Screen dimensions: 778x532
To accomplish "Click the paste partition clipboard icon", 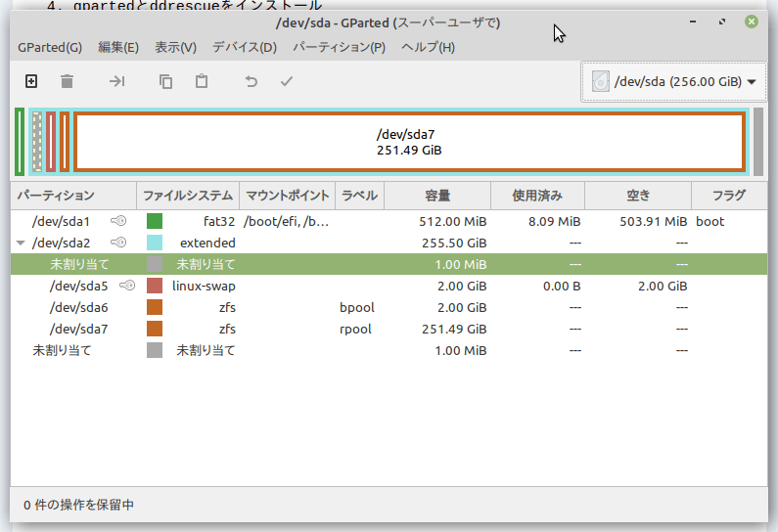I will point(202,81).
